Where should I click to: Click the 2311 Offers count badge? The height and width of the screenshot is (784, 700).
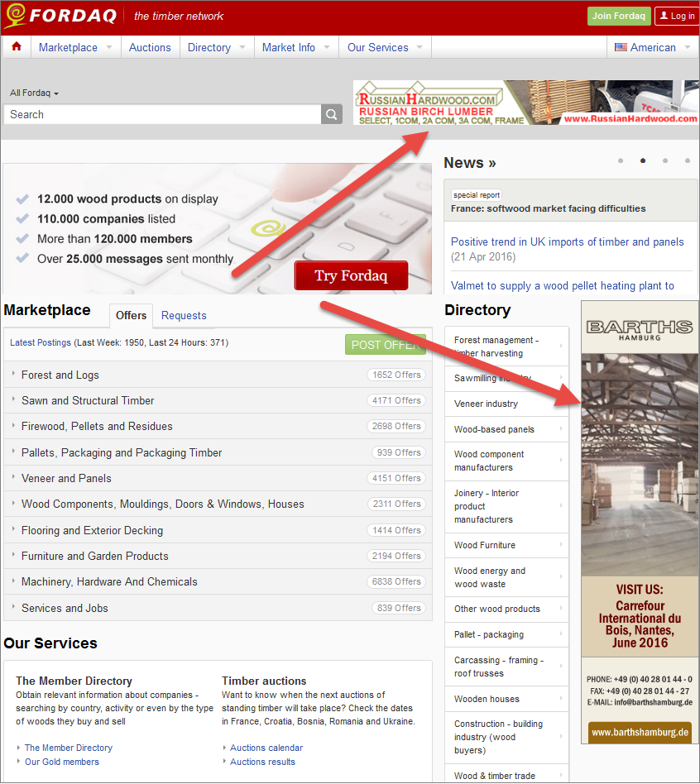click(x=396, y=504)
